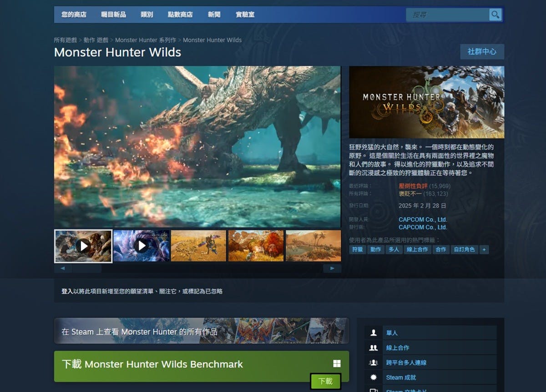Image resolution: width=546 pixels, height=392 pixels.
Task: Select the 線上合作 tag
Action: pyautogui.click(x=417, y=250)
